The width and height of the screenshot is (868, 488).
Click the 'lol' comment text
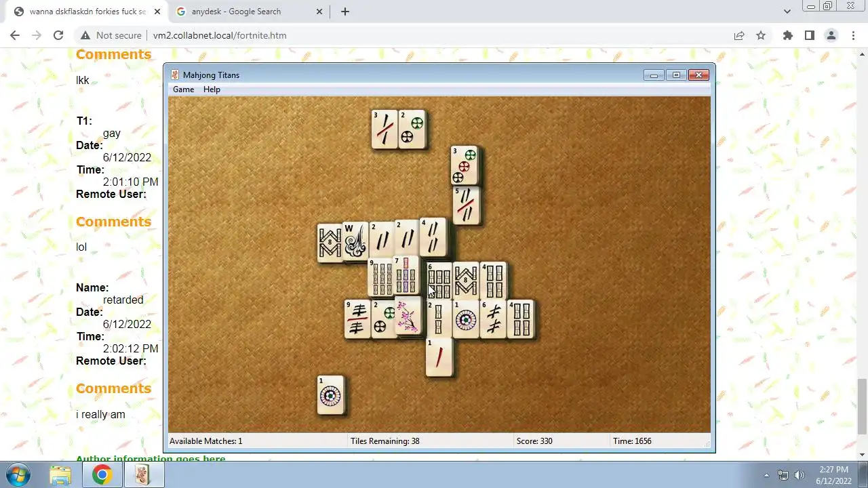coord(81,247)
